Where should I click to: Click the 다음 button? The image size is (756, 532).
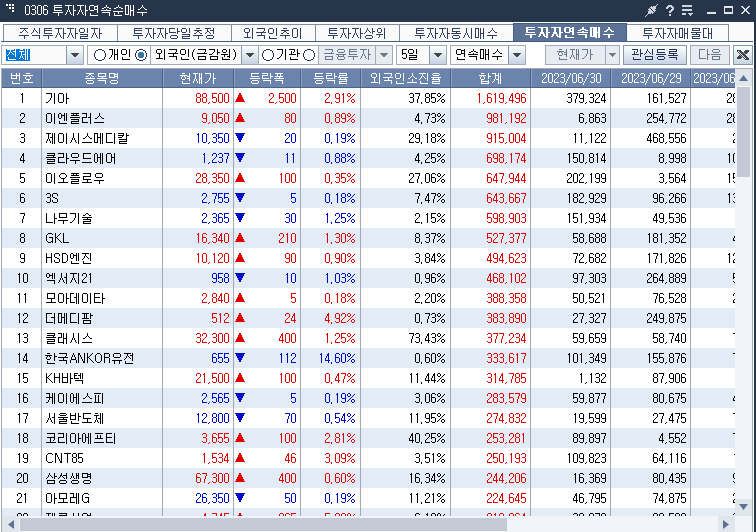[710, 55]
